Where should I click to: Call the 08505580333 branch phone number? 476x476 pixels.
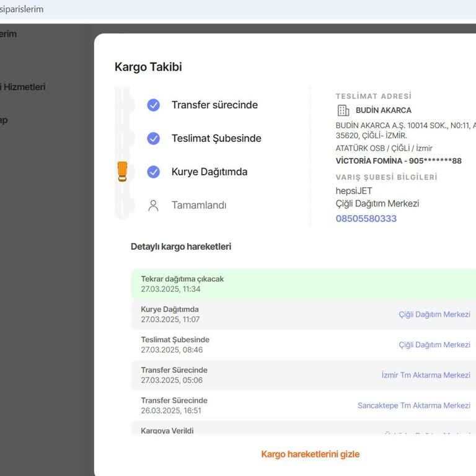(366, 219)
